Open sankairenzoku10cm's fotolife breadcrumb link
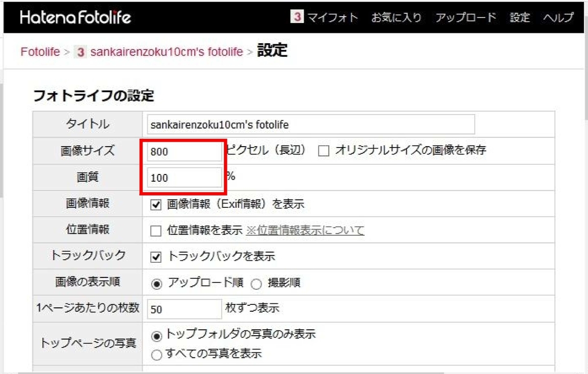 click(167, 51)
